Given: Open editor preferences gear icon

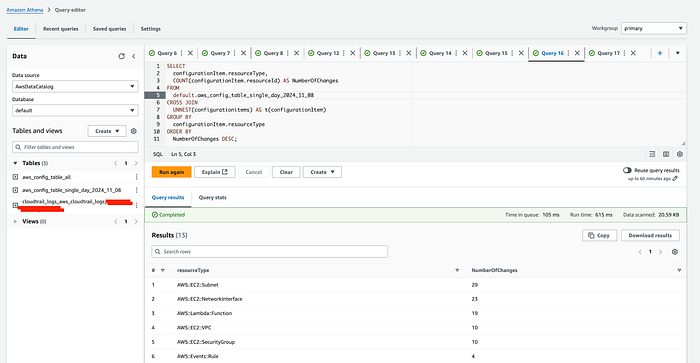Looking at the screenshot, I should (x=679, y=154).
